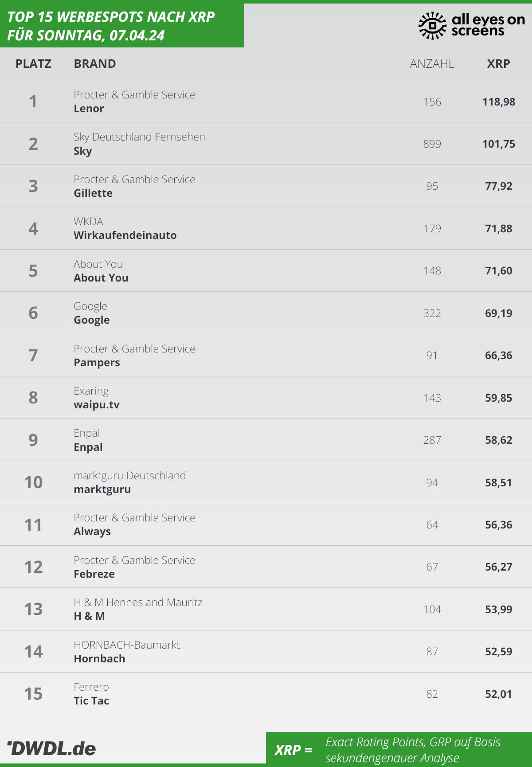The image size is (532, 767).
Task: Select the Lenor brand row
Action: click(266, 101)
